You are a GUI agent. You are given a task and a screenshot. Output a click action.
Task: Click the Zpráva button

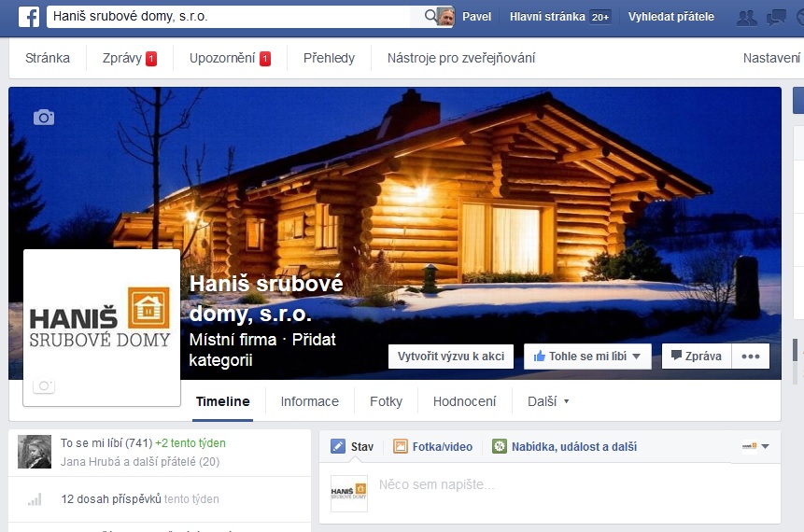[697, 357]
